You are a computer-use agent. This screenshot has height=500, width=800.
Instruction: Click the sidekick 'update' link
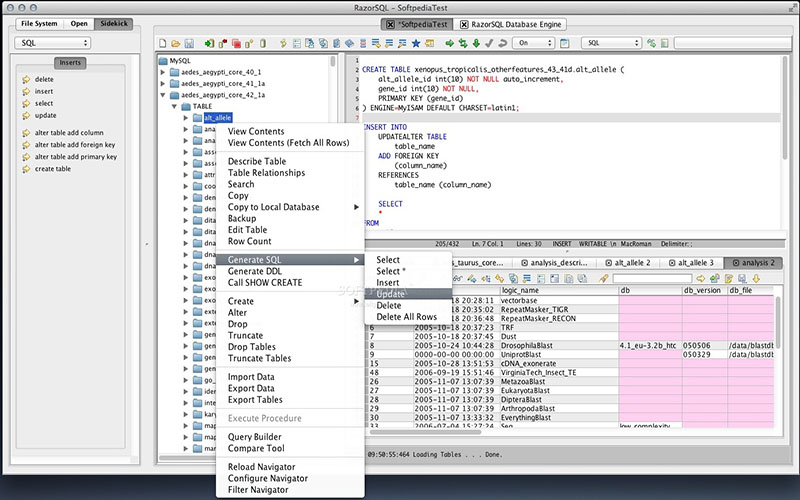pos(45,116)
